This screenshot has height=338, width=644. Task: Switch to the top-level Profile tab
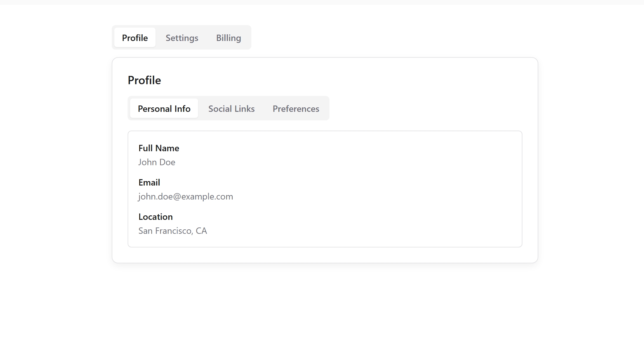click(x=135, y=37)
